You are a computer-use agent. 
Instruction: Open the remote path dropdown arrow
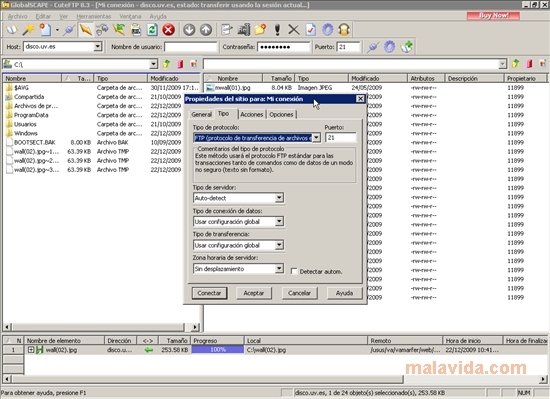pyautogui.click(x=503, y=64)
